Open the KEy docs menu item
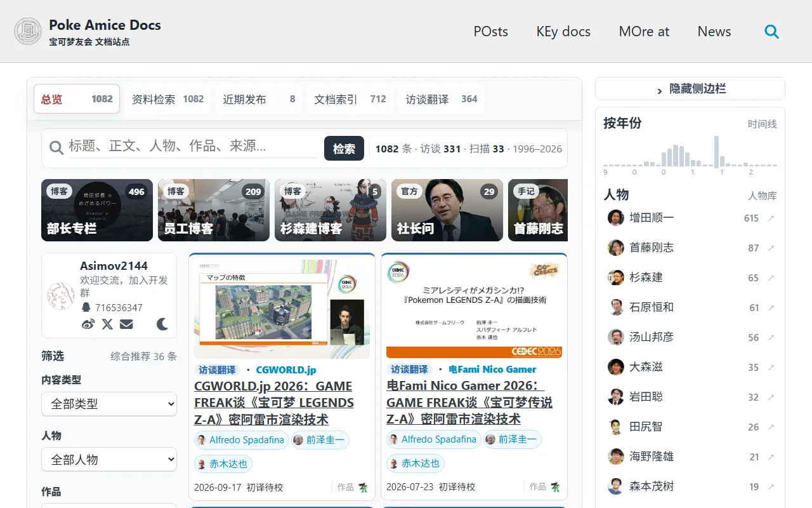The height and width of the screenshot is (508, 812). 563,31
